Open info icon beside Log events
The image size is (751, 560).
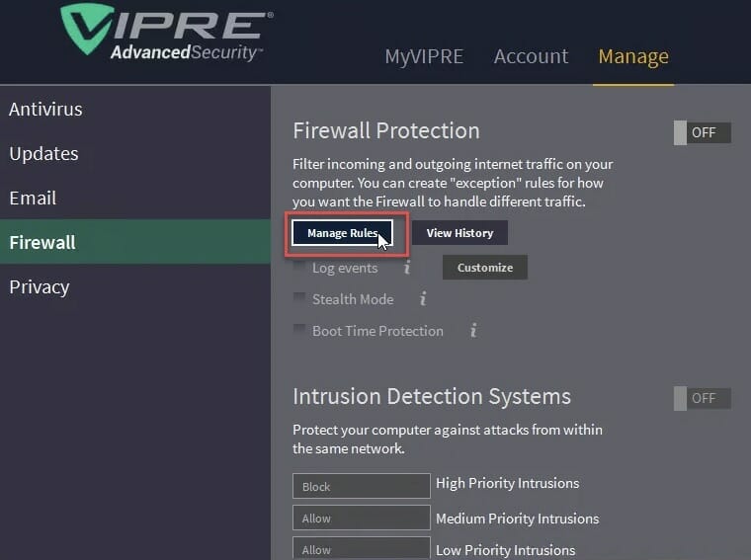[407, 267]
